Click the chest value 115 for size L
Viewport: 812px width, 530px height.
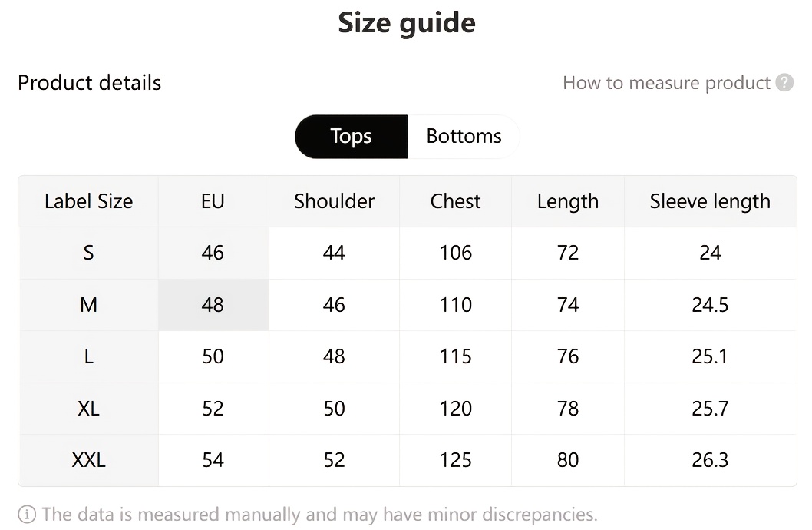(x=455, y=356)
